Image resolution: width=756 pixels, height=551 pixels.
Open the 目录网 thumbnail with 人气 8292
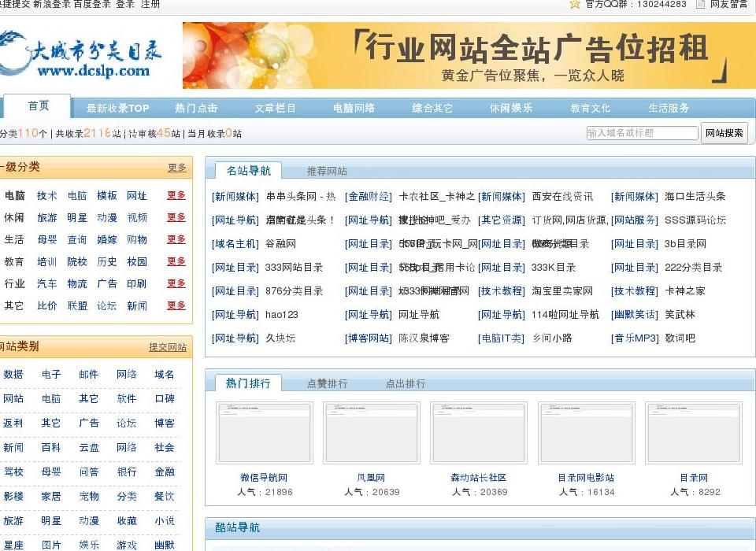click(694, 433)
